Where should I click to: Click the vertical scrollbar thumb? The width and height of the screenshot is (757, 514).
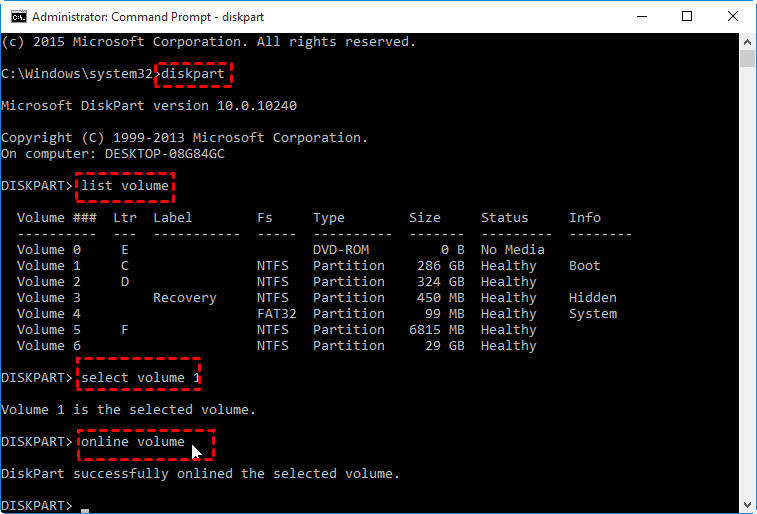(747, 58)
